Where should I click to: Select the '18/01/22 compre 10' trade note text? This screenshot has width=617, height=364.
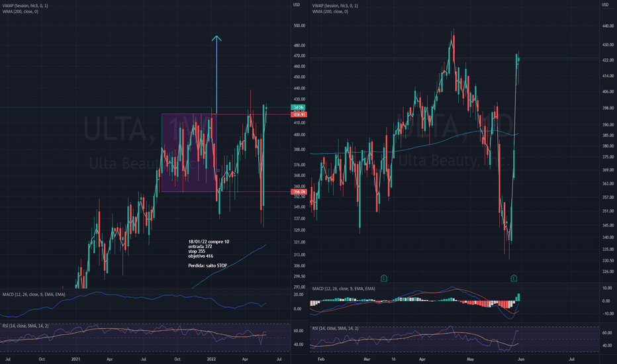point(209,242)
